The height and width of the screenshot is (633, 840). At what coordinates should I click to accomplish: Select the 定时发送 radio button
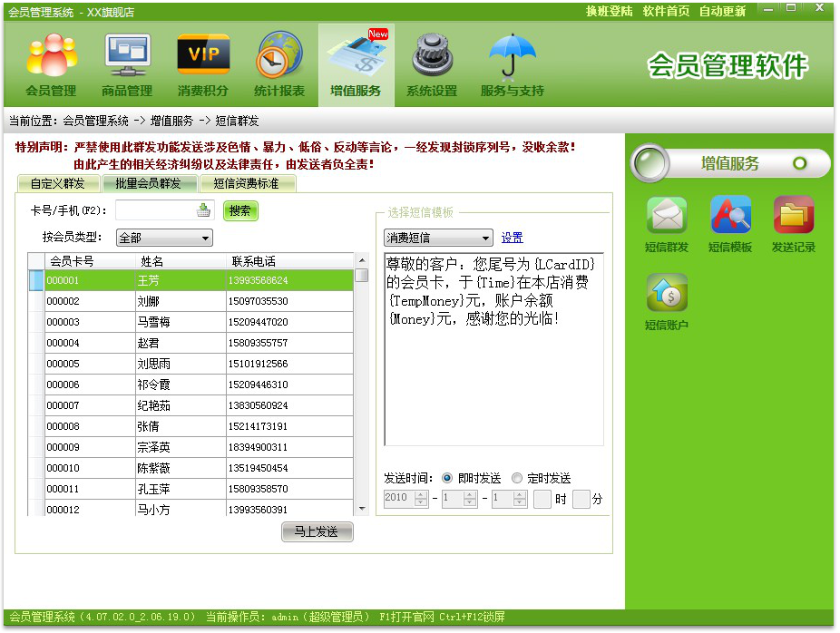(517, 478)
